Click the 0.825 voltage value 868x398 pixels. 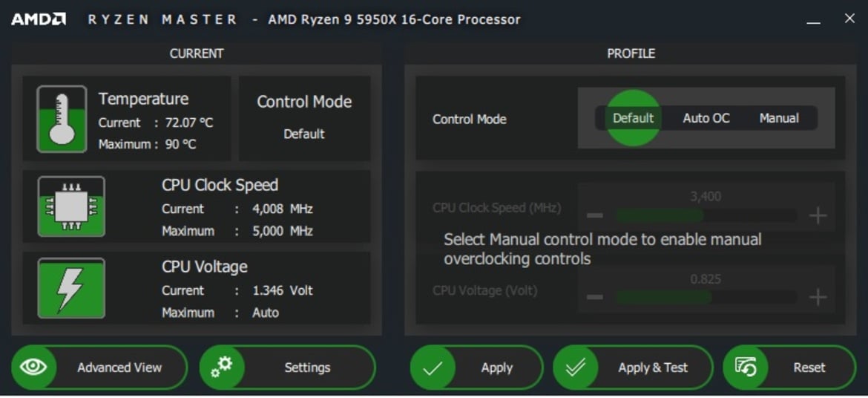(706, 278)
